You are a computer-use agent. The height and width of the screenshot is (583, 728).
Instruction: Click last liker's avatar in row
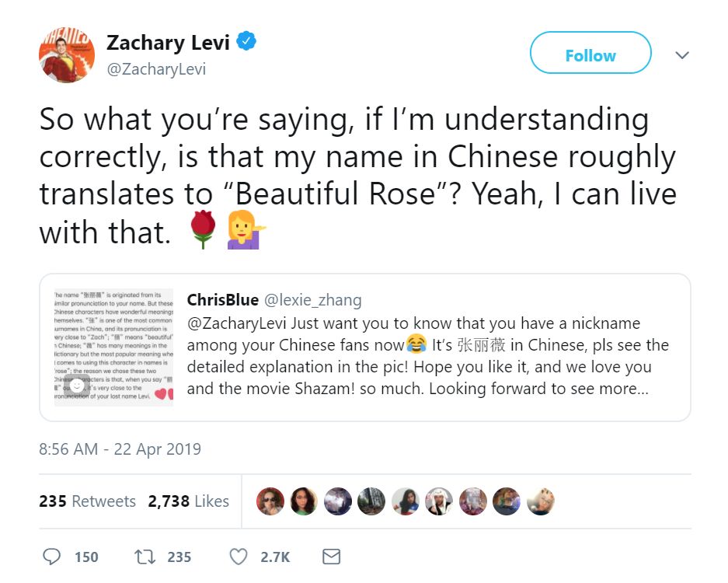coord(541,501)
